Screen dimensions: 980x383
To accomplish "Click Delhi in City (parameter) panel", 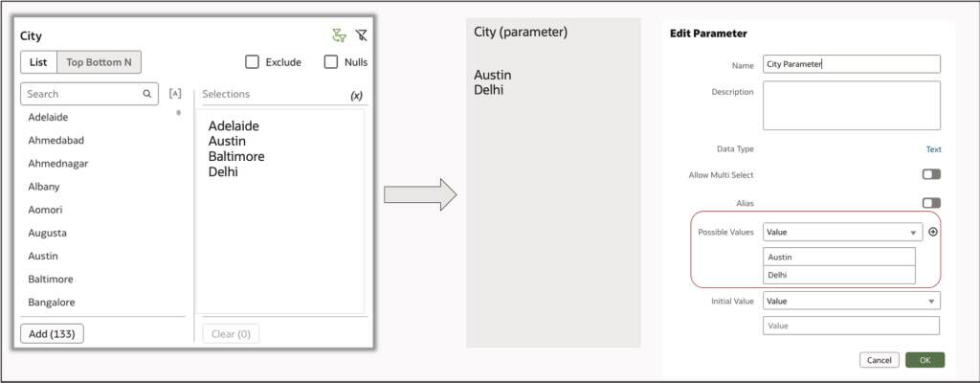I will point(489,90).
